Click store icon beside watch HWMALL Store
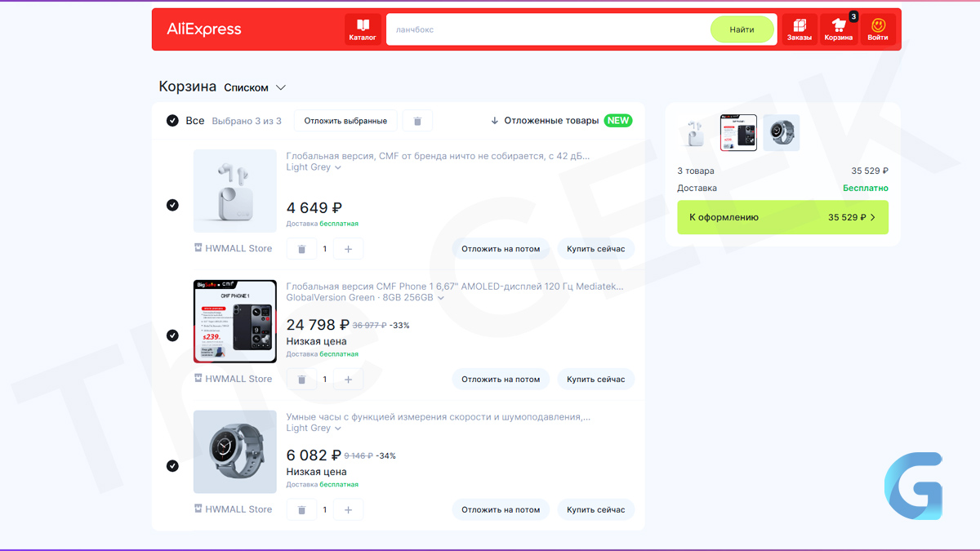Viewport: 980px width, 551px height. (198, 509)
